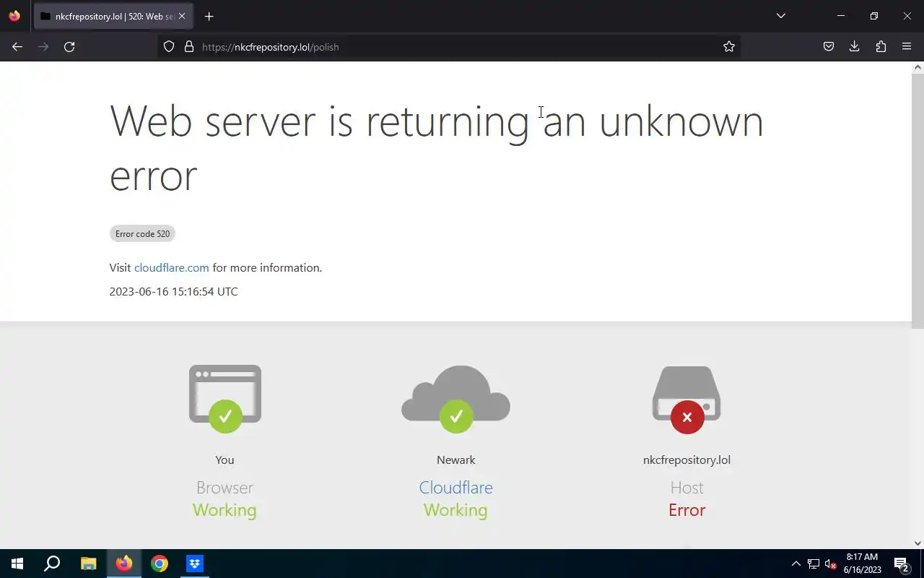Show hidden system tray icons
Viewport: 924px width, 578px height.
coord(796,564)
